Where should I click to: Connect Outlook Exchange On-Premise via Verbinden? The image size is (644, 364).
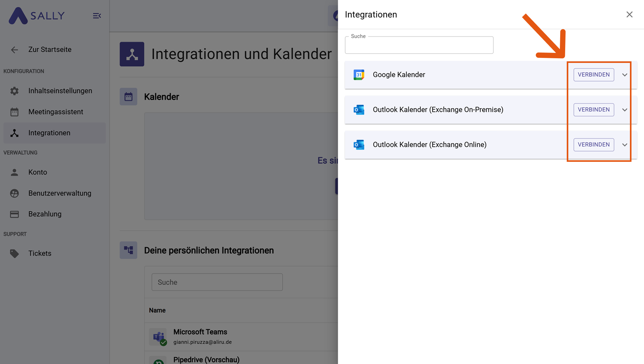click(594, 110)
